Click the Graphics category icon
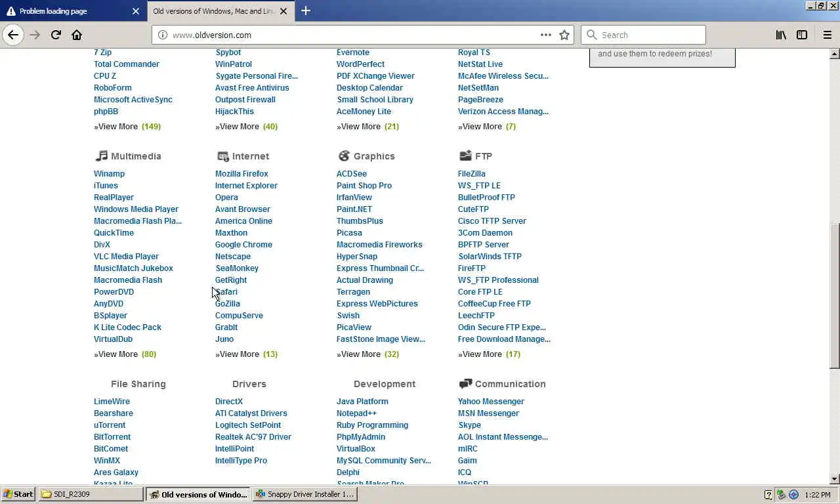 344,156
